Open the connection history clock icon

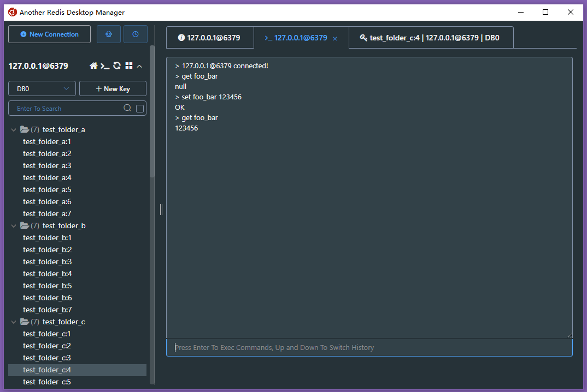[135, 33]
